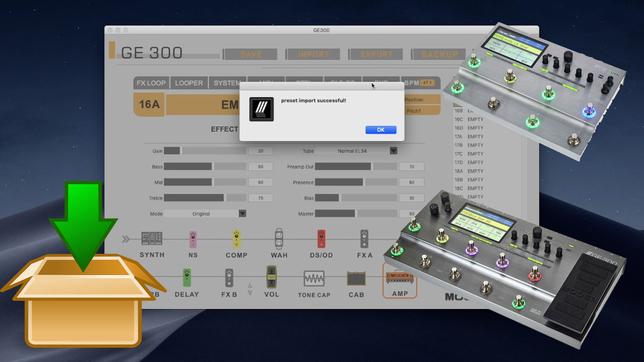Image resolution: width=644 pixels, height=362 pixels.
Task: Click the FX A pedal icon
Action: click(x=364, y=239)
